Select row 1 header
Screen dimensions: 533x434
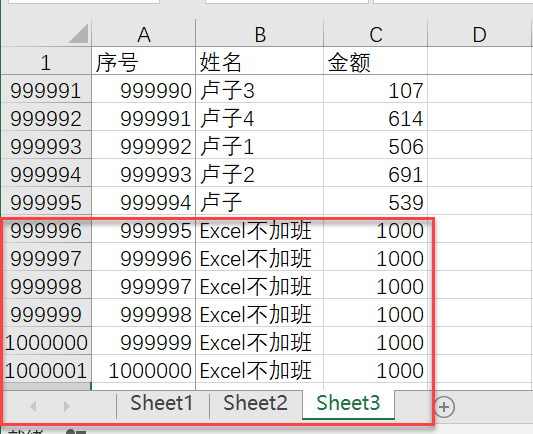(x=46, y=62)
